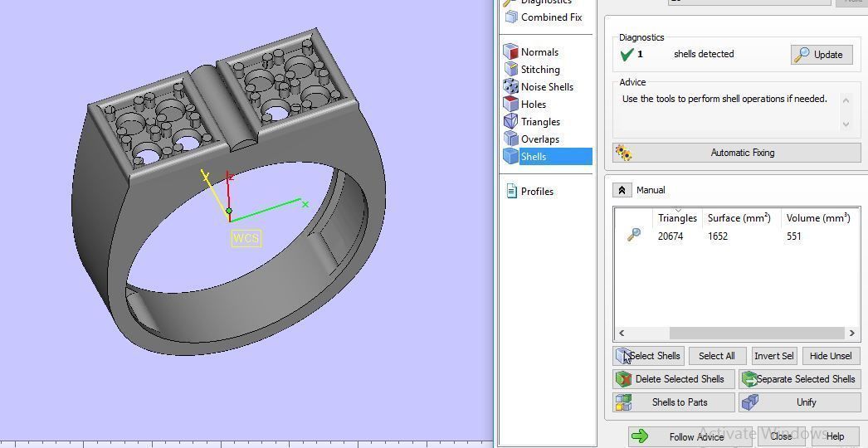Activate Select Shells tool
This screenshot has height=448, width=868.
coord(649,356)
